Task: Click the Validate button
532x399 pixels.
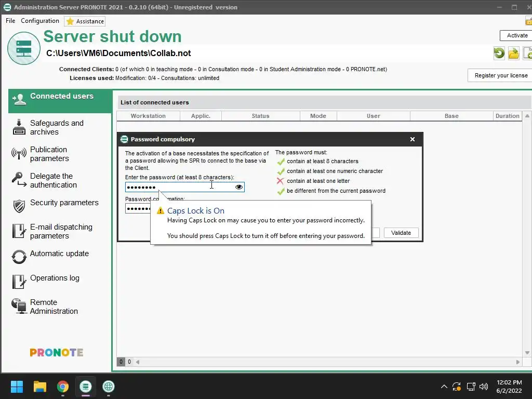Action: tap(401, 233)
